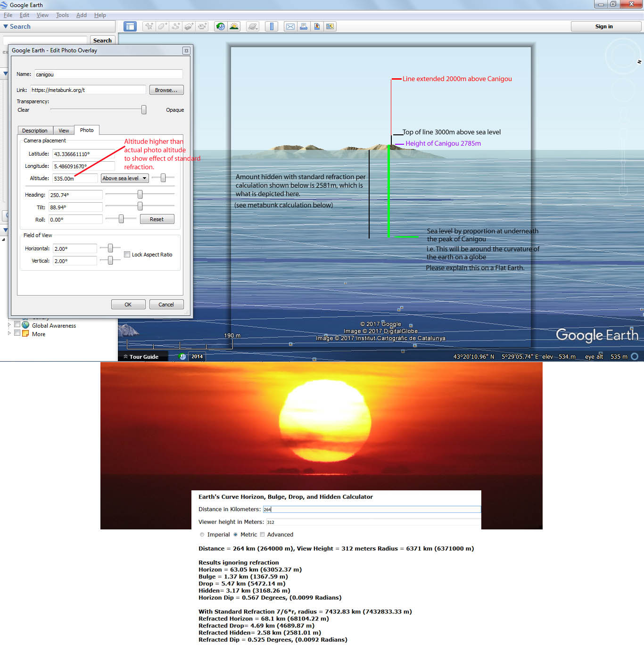Screen dimensions: 644x660
Task: Click View in Google Maps icon
Action: pos(330,26)
